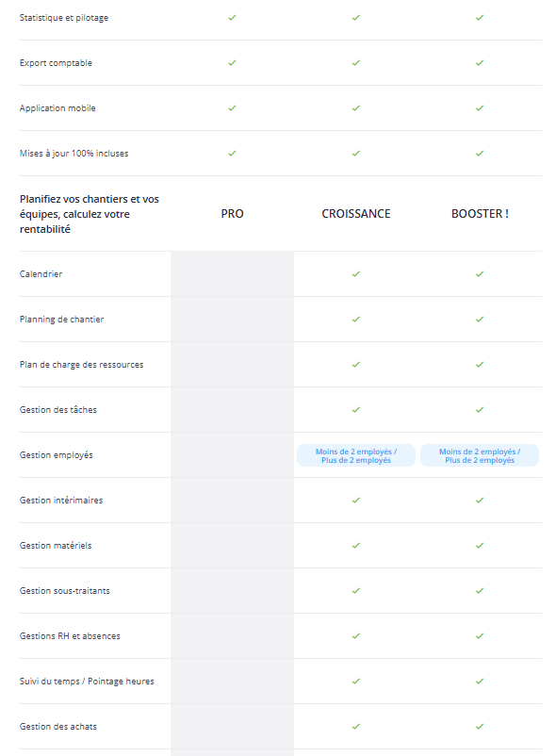Click the CROISSANCE checkmark for Gestion sous-traitants
Screen dimensions: 556x756
point(356,591)
